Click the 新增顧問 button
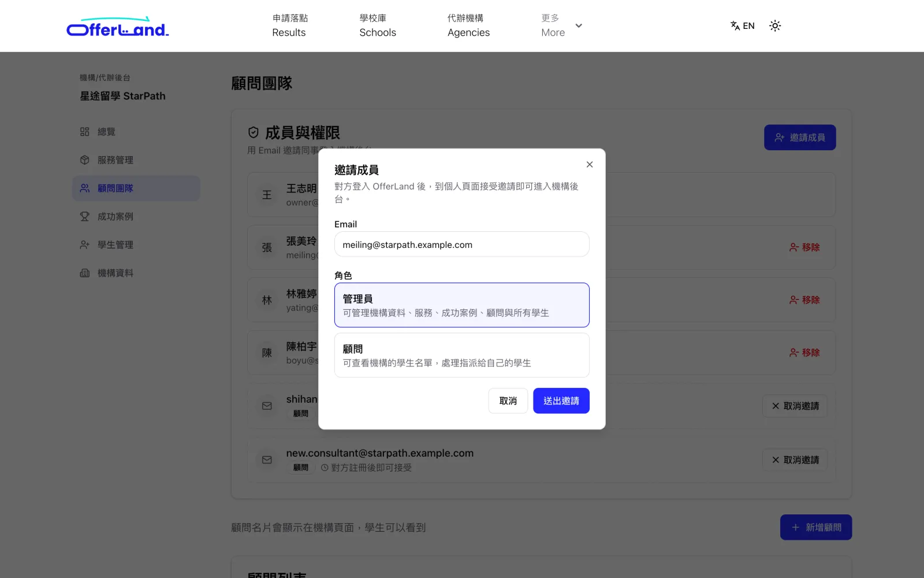The width and height of the screenshot is (924, 578). 816,528
